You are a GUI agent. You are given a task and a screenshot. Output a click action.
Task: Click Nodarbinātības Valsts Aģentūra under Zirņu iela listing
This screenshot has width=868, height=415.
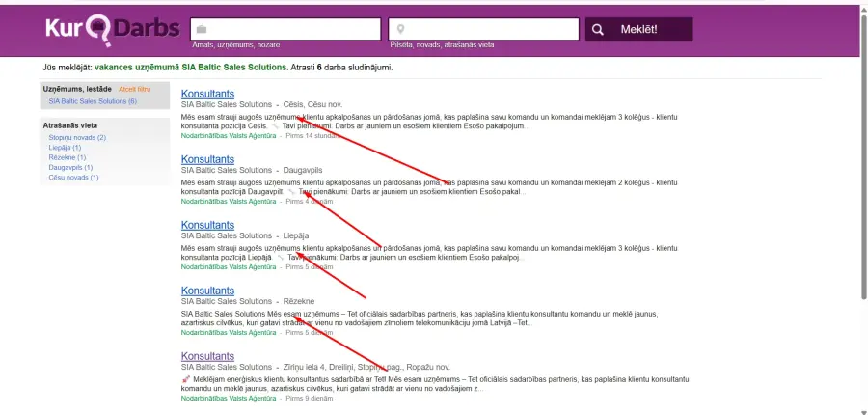pyautogui.click(x=228, y=399)
